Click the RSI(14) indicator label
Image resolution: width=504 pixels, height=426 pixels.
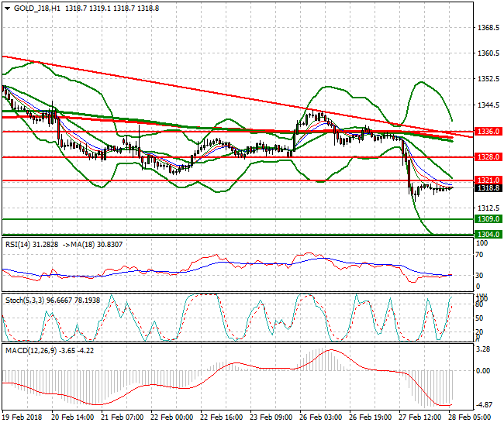[20, 244]
